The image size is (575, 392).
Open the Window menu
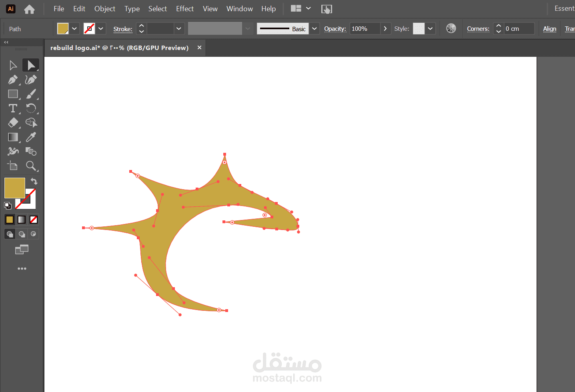click(x=240, y=9)
